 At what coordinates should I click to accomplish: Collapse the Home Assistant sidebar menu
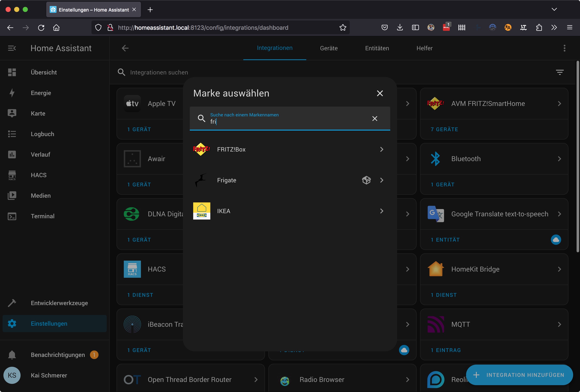click(x=12, y=48)
